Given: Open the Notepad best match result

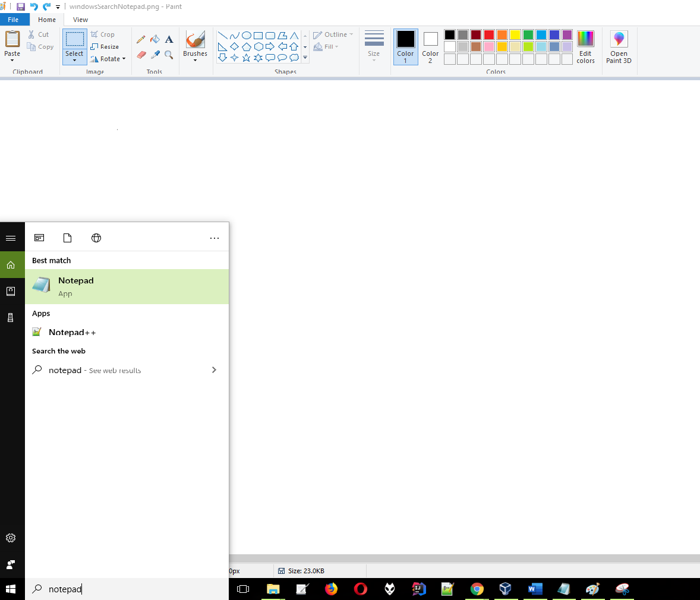Looking at the screenshot, I should coord(127,286).
